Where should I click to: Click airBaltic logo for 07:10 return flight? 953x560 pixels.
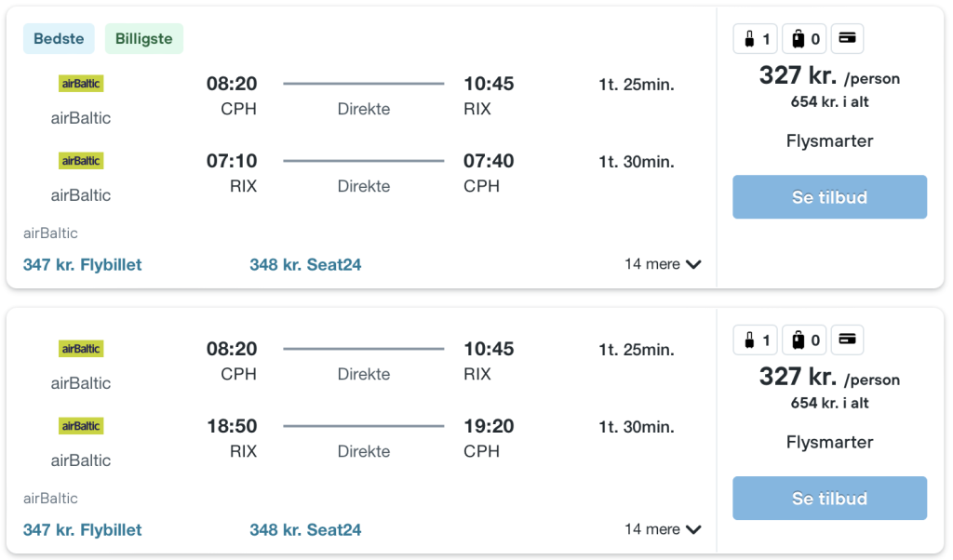click(x=81, y=161)
